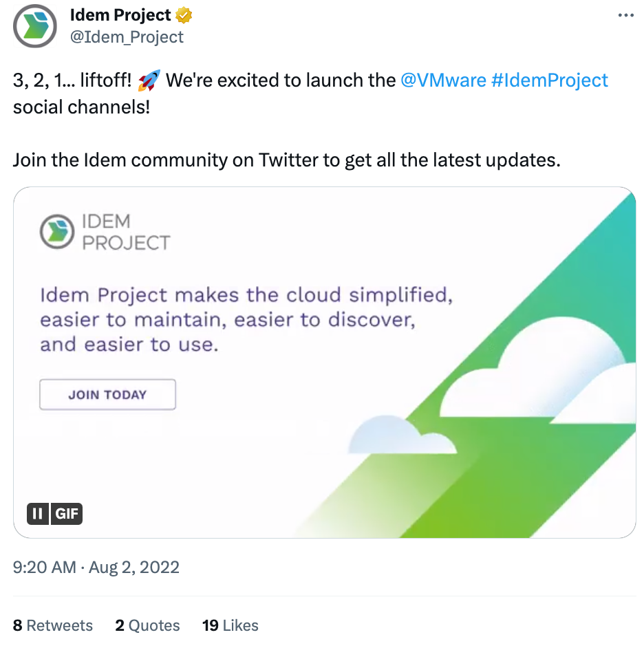Open the Idem Project display name
This screenshot has width=644, height=648.
[120, 14]
